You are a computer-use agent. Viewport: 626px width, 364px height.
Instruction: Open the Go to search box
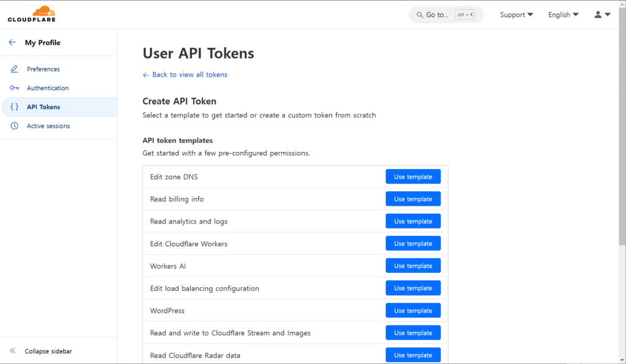pos(446,15)
